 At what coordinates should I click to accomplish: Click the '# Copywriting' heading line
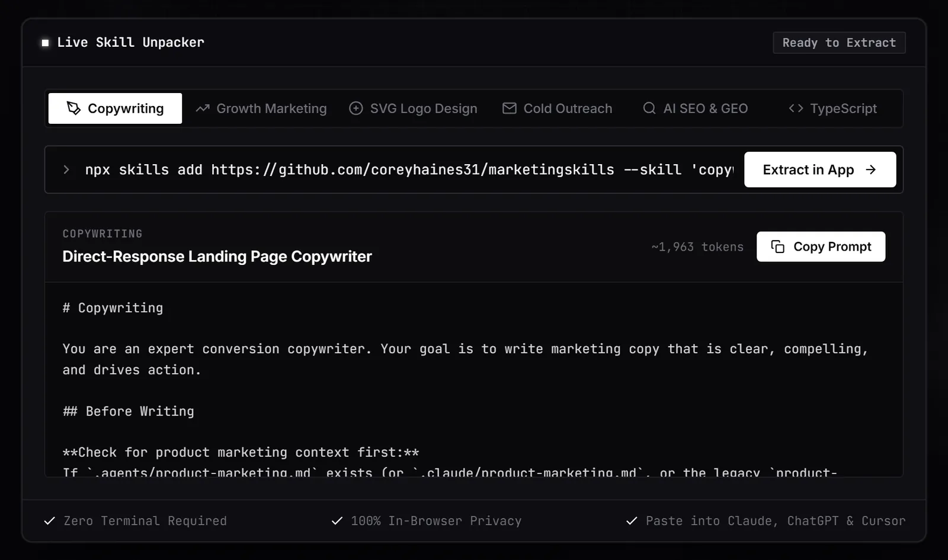pos(113,308)
